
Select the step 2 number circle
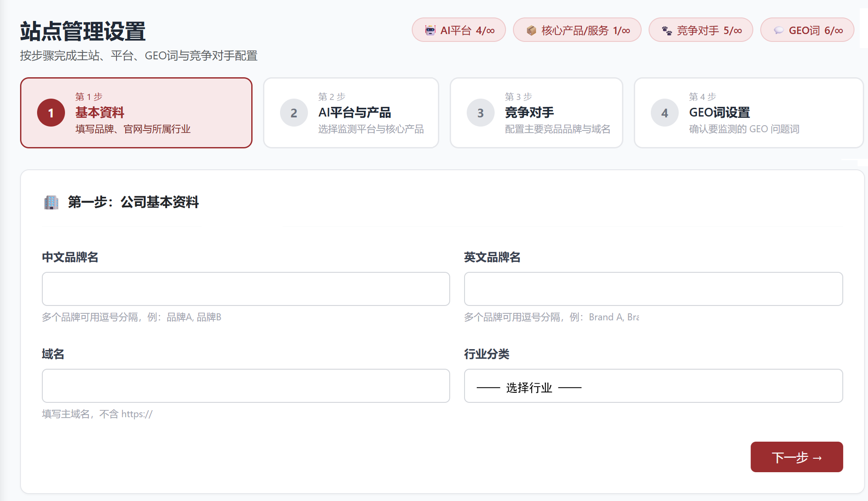click(x=294, y=113)
